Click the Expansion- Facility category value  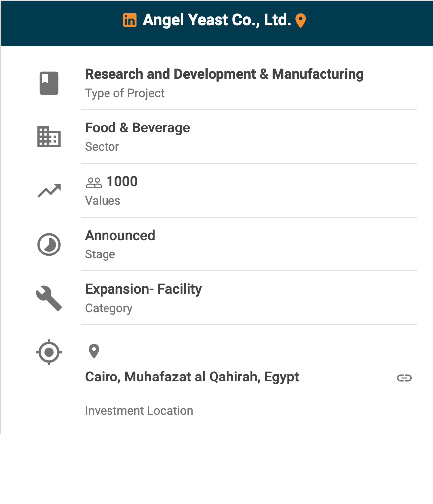(143, 289)
